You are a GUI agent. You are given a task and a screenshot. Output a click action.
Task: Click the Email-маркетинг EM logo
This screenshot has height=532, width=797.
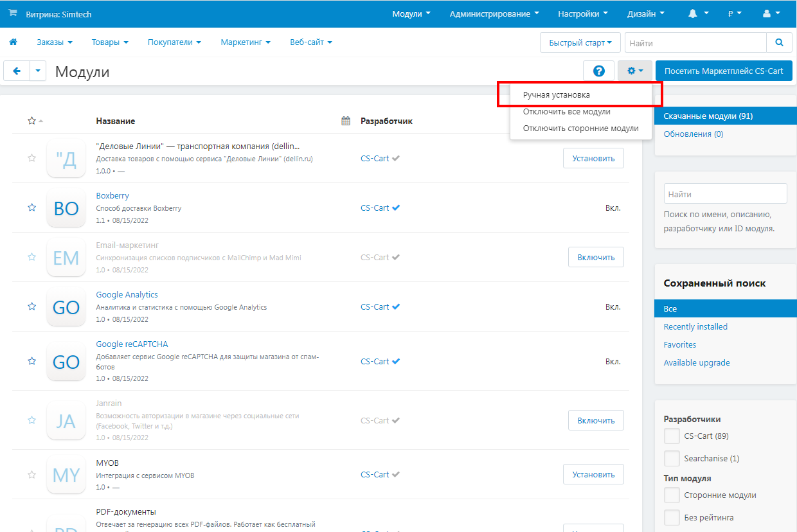[x=66, y=257]
